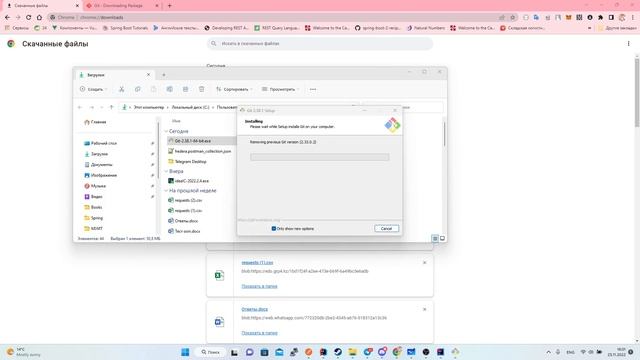Screen dimensions: 640x360
Task: Click Этот компьютер in the Explorer breadcrumb
Action: click(x=149, y=107)
